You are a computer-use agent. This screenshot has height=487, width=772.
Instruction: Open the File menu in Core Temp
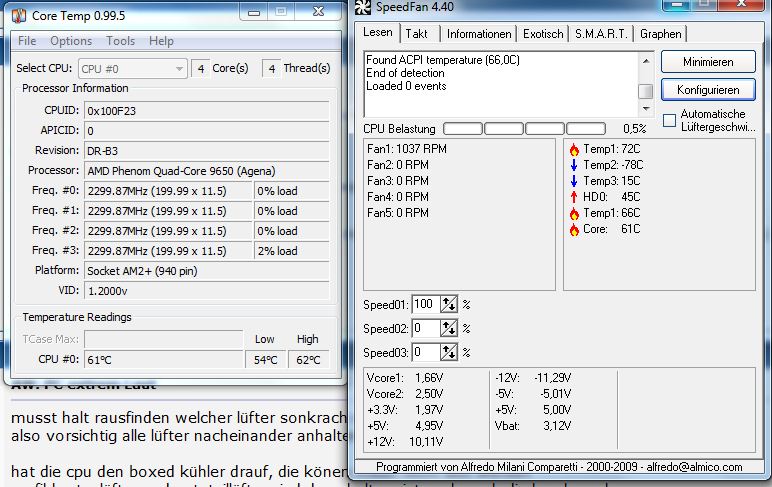(27, 41)
